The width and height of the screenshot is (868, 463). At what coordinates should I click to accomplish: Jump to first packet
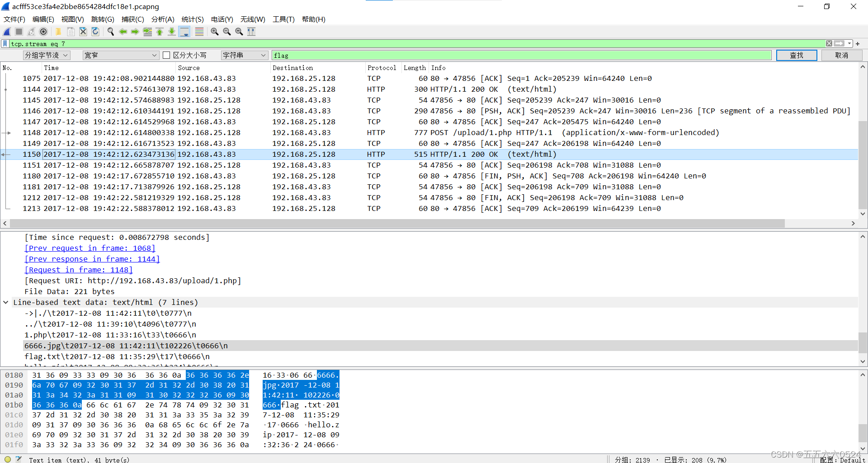tap(160, 32)
